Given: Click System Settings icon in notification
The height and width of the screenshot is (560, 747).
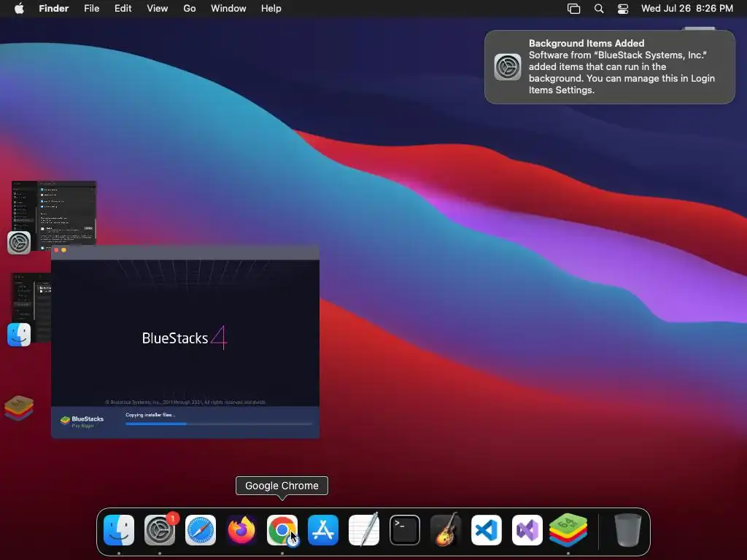Looking at the screenshot, I should pos(508,67).
